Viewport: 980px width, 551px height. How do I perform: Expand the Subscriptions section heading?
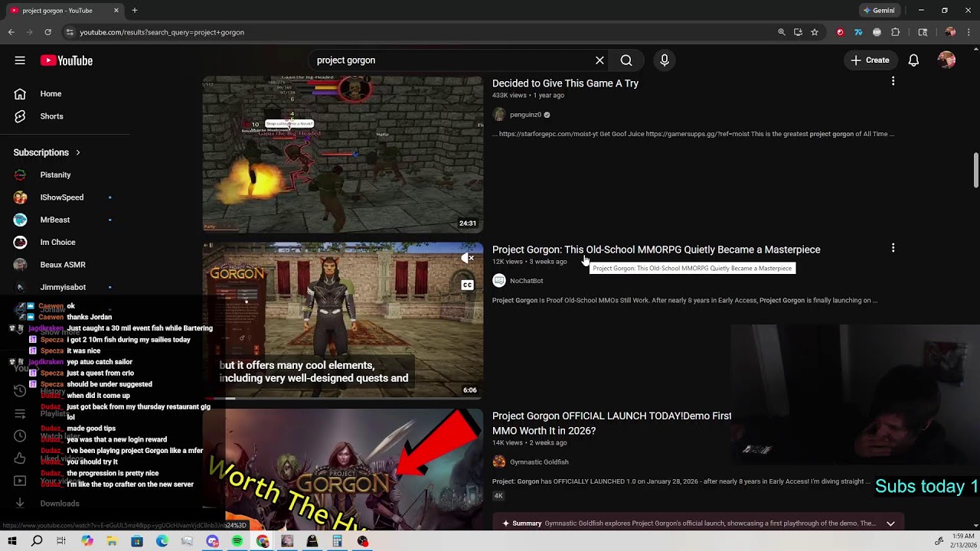point(47,152)
